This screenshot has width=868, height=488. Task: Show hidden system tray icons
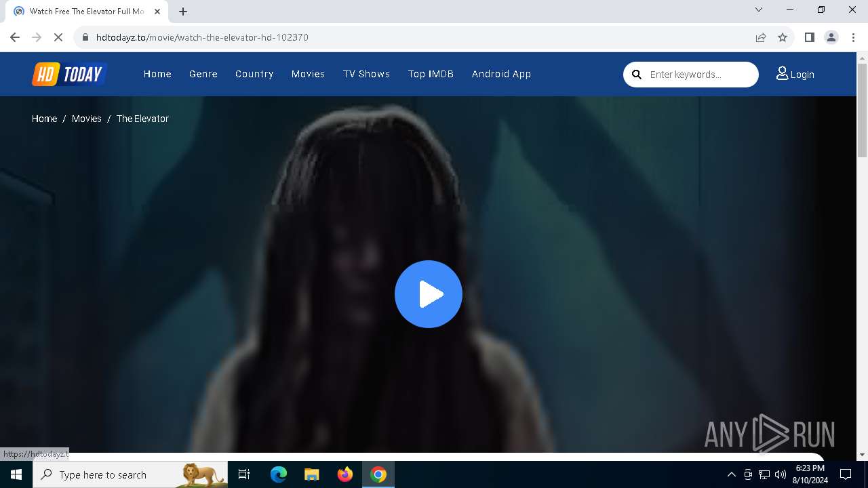(x=731, y=474)
